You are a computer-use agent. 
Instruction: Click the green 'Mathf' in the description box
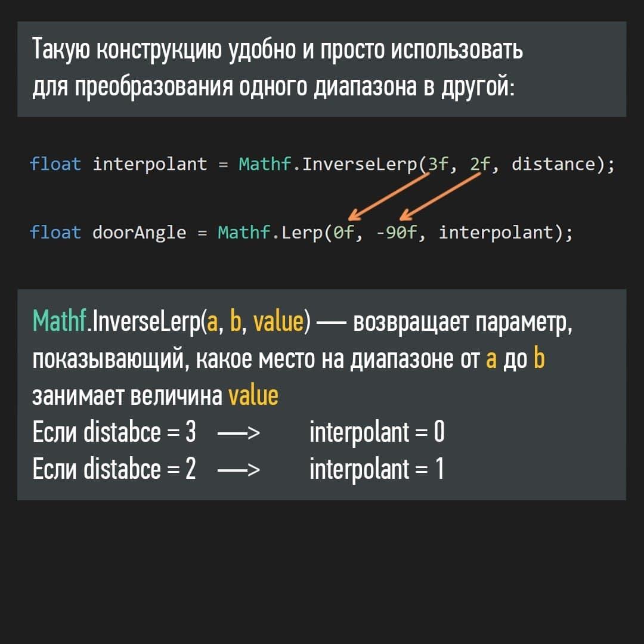pyautogui.click(x=59, y=321)
